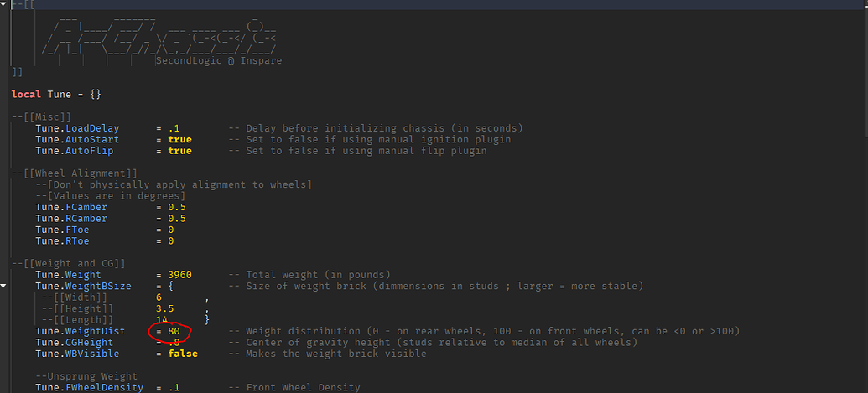The image size is (868, 393).
Task: Click the true value of Tune.AutoStart
Action: (x=179, y=139)
